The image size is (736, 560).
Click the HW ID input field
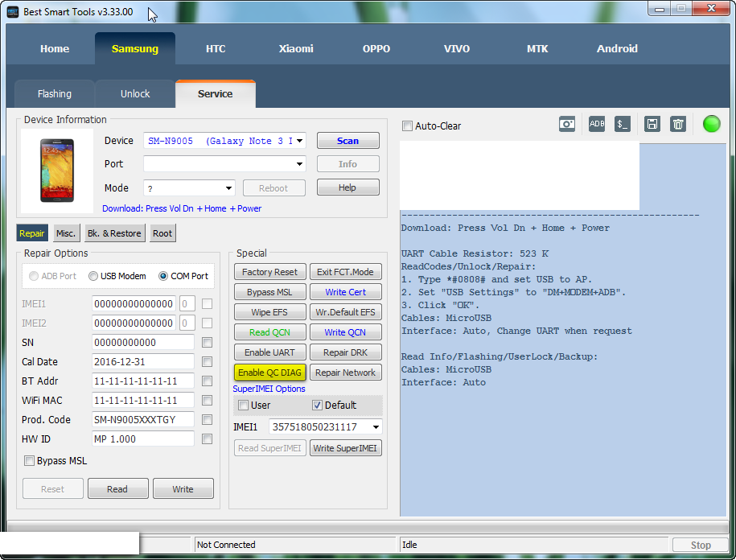click(x=143, y=439)
